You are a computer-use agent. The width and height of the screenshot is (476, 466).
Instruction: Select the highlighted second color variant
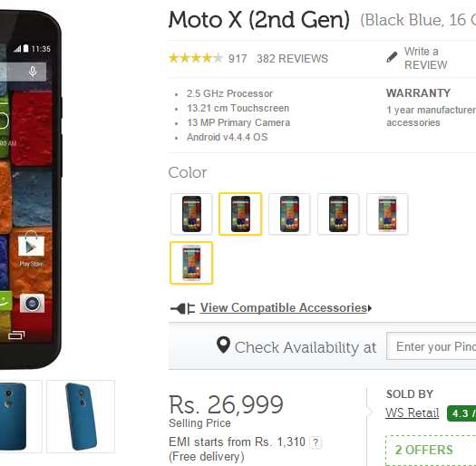[240, 214]
